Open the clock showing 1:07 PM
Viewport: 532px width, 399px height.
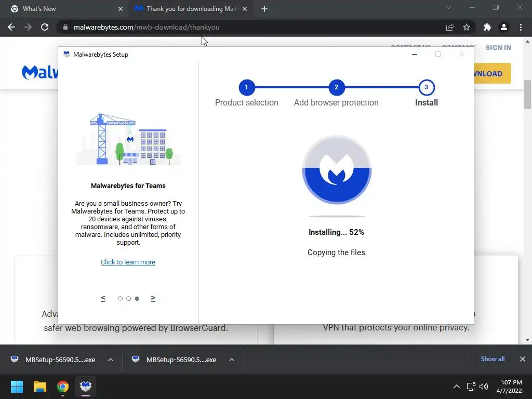pos(509,387)
